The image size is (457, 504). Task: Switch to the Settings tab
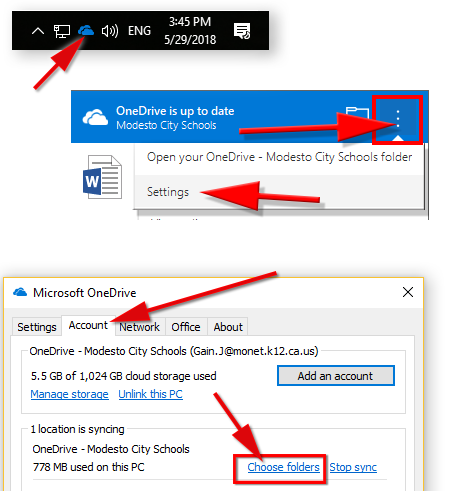pyautogui.click(x=37, y=327)
